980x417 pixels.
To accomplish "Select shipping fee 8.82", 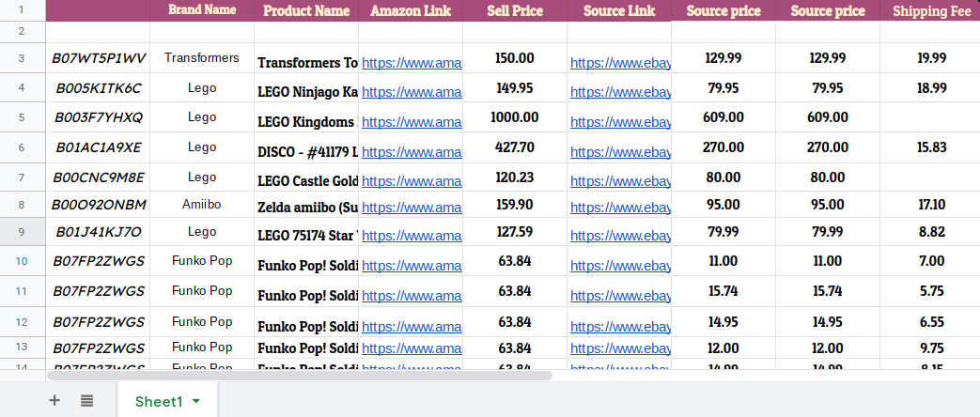I will [x=931, y=232].
